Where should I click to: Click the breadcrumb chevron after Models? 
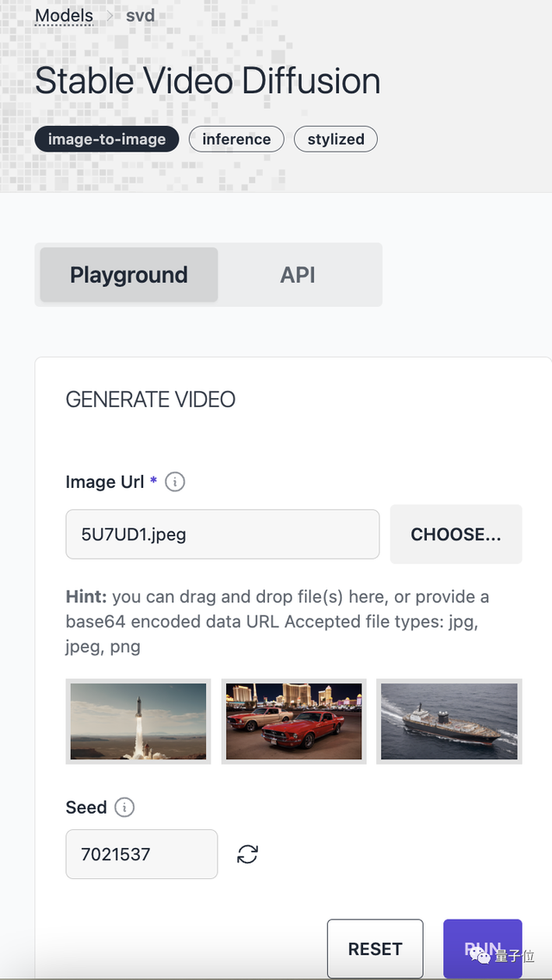(110, 16)
